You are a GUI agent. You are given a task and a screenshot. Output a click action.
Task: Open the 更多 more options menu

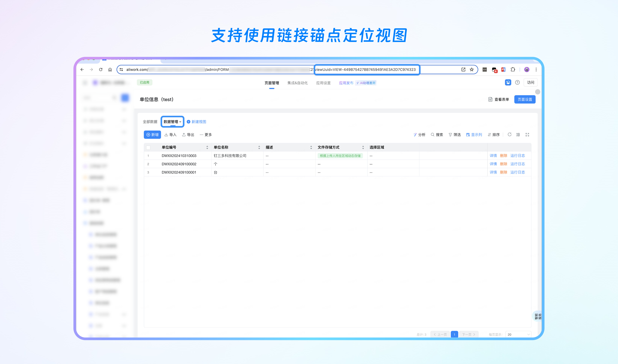pyautogui.click(x=206, y=135)
